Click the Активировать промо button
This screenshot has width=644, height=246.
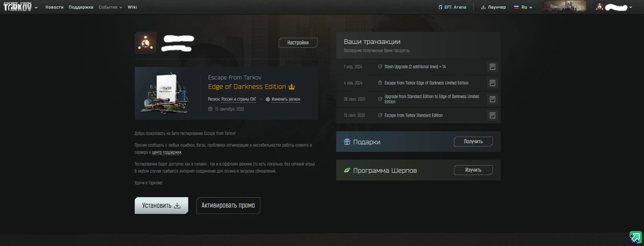[228, 205]
